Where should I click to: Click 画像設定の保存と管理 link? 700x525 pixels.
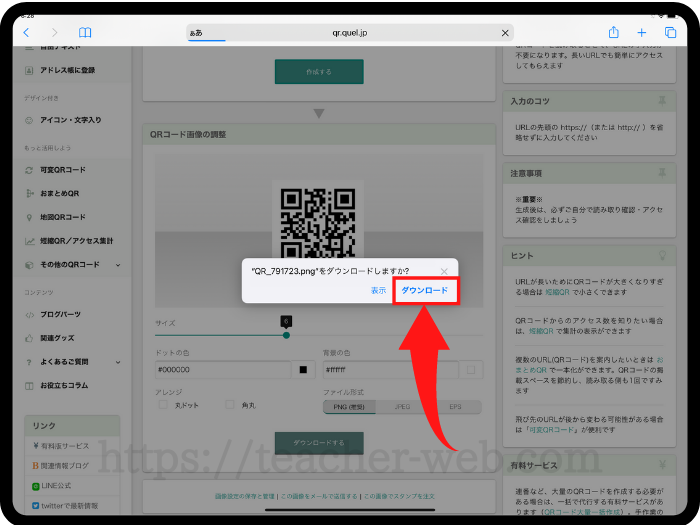[245, 496]
